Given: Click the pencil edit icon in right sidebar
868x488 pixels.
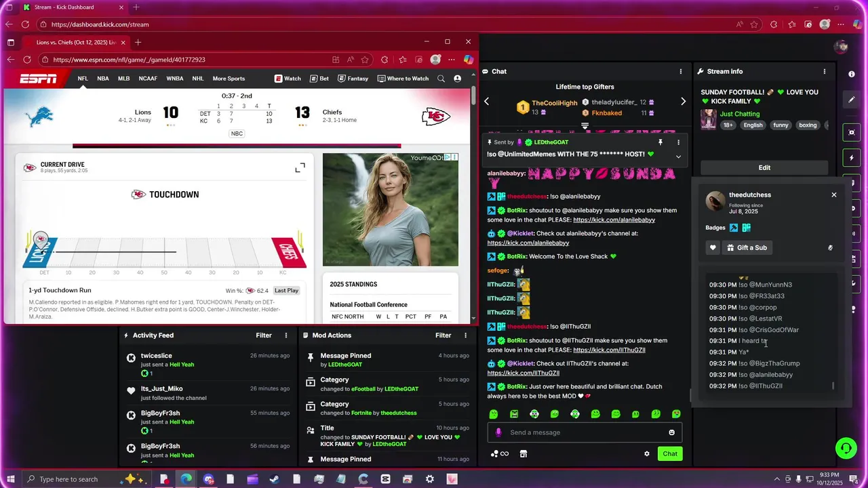Looking at the screenshot, I should click(852, 100).
